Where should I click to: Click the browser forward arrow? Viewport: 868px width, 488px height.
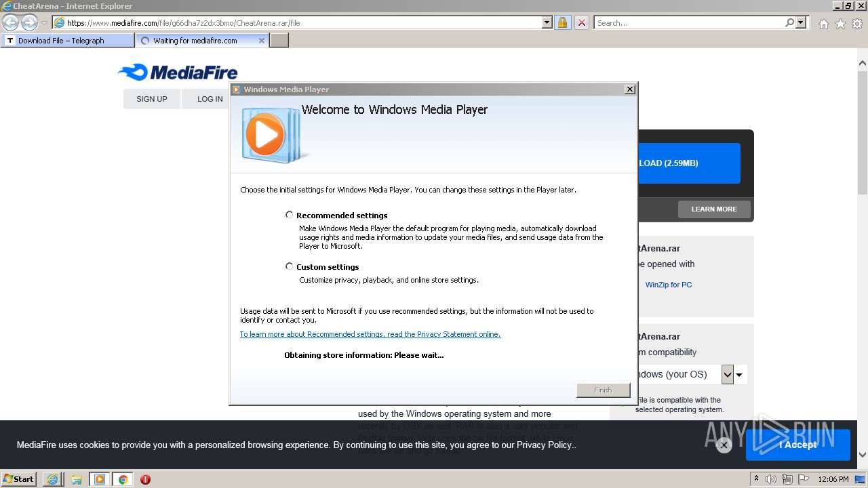click(29, 22)
